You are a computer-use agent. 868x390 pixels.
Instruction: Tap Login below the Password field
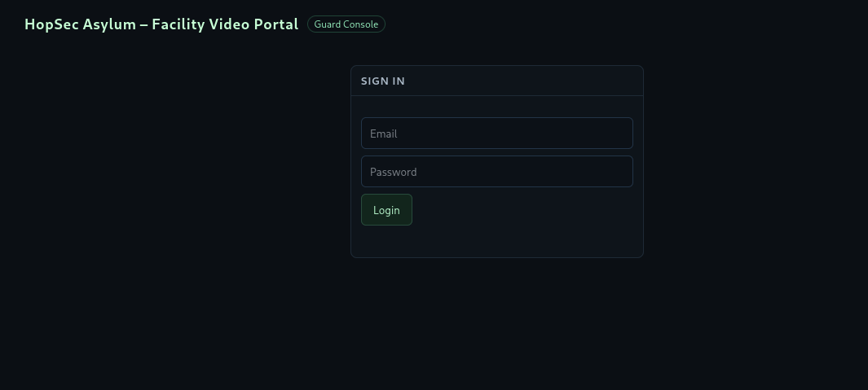(386, 210)
